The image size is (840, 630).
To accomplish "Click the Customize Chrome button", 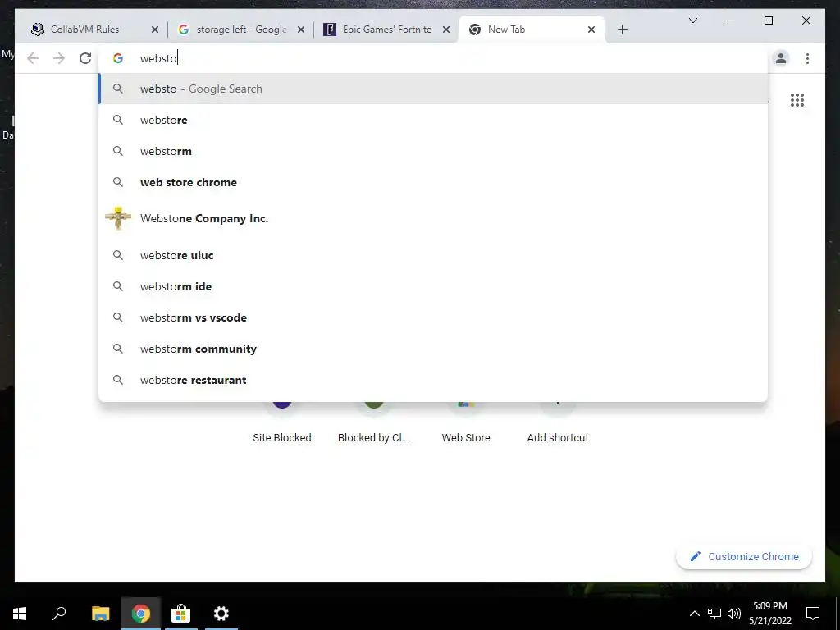I will point(744,557).
